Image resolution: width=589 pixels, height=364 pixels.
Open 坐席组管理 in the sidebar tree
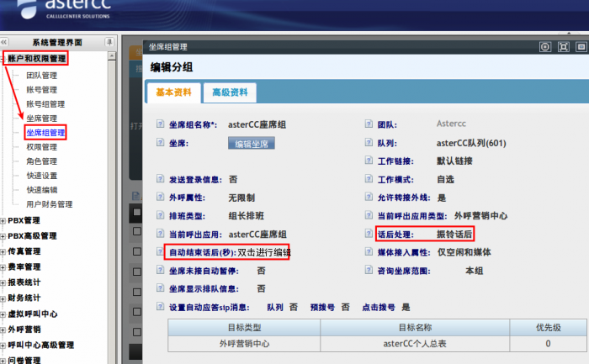click(x=45, y=133)
